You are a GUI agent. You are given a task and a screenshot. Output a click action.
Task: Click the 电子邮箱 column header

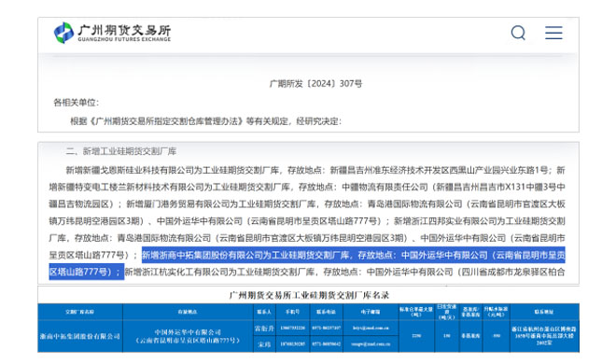coord(371,312)
